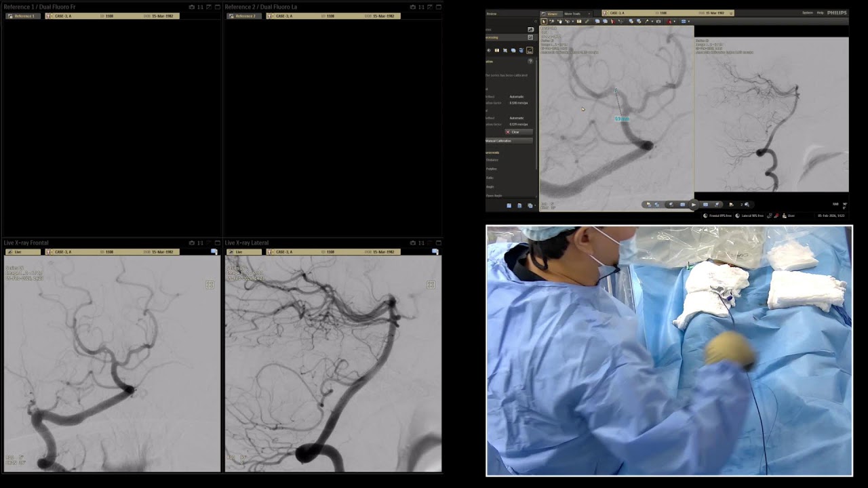Click the help question-mark icon in calibration panel
868x488 pixels.
coord(530,62)
